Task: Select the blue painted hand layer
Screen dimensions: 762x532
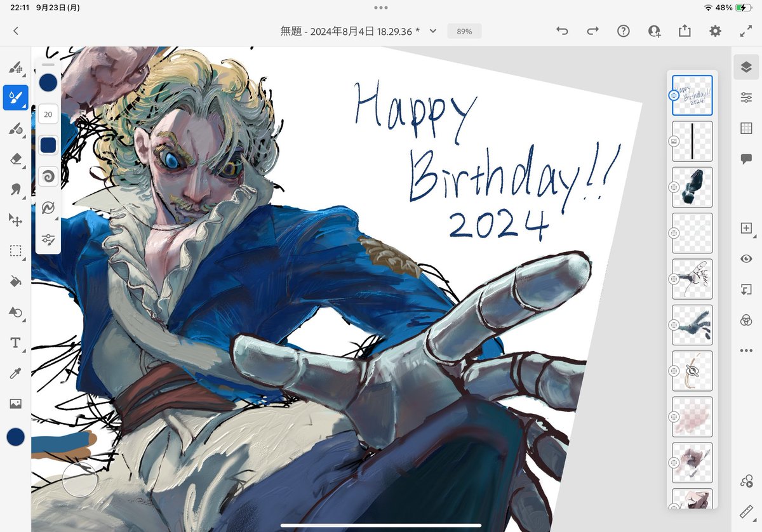Action: (692, 325)
